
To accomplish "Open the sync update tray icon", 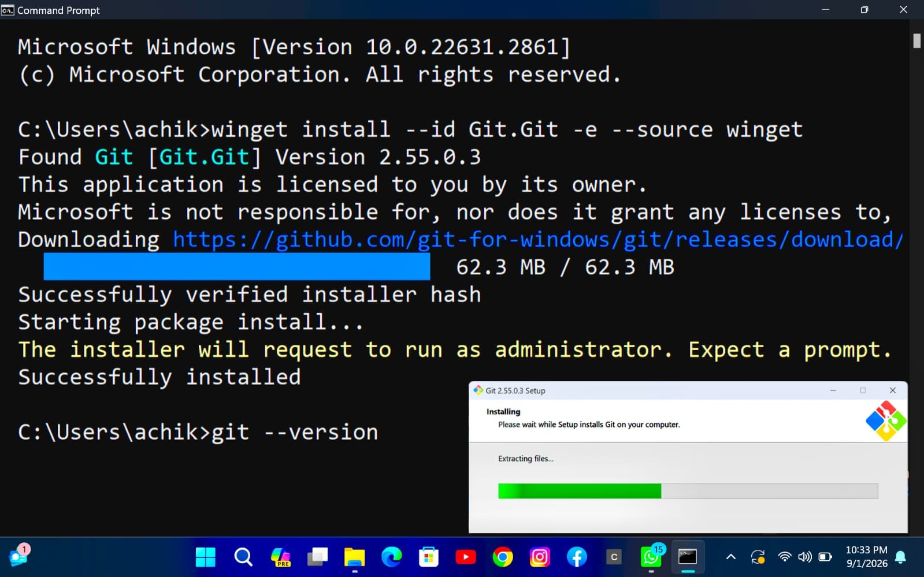I will coord(758,557).
